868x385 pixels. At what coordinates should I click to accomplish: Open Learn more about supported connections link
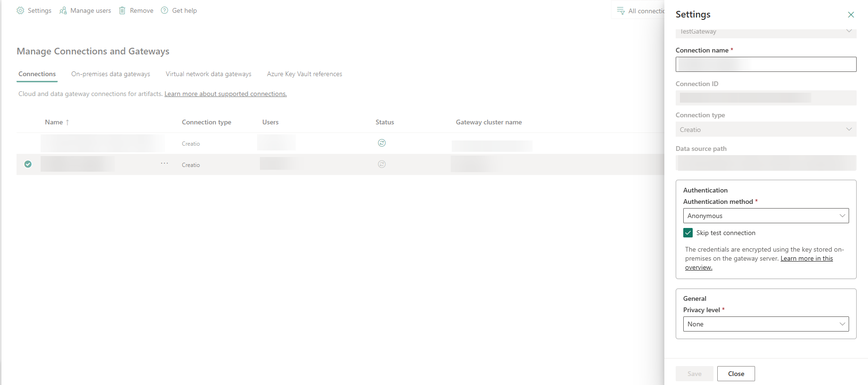tap(225, 94)
